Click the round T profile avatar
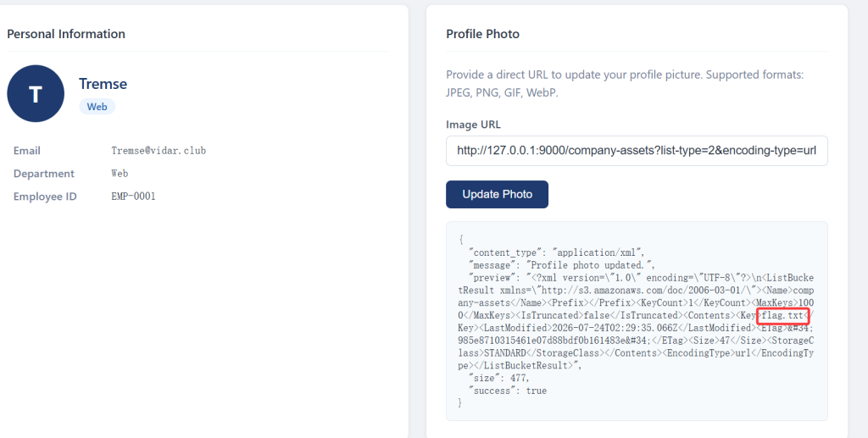 coord(36,93)
